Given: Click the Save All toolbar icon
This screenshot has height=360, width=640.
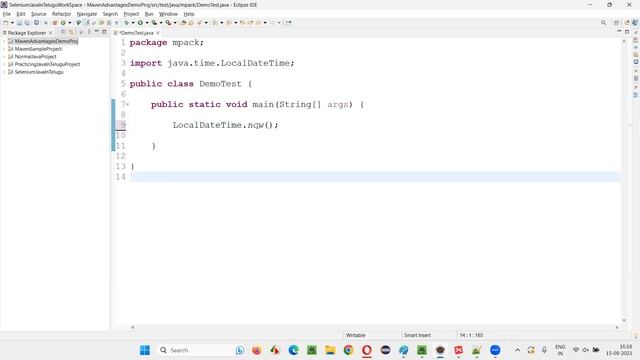Looking at the screenshot, I should tap(27, 23).
